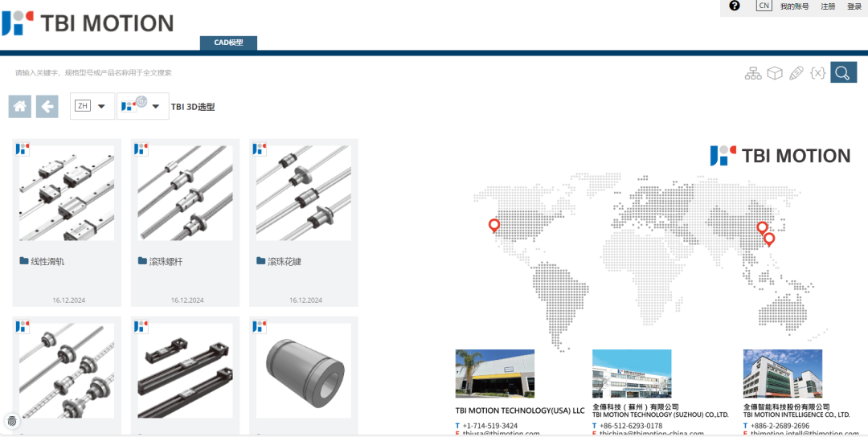Click the 全傳智能科技股份有限公司 heading

(785, 406)
